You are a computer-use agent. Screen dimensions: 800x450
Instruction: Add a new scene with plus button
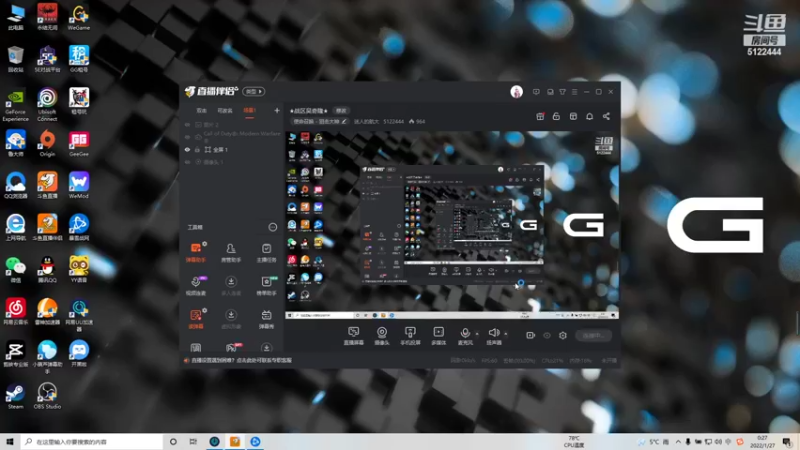277,110
